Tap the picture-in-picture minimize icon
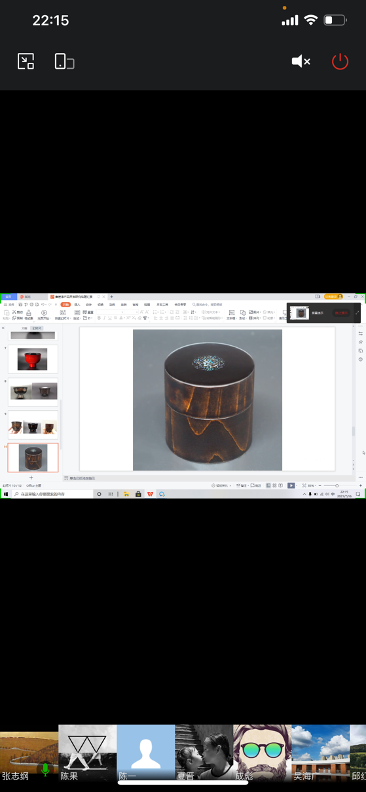This screenshot has height=792, width=366. [x=26, y=61]
